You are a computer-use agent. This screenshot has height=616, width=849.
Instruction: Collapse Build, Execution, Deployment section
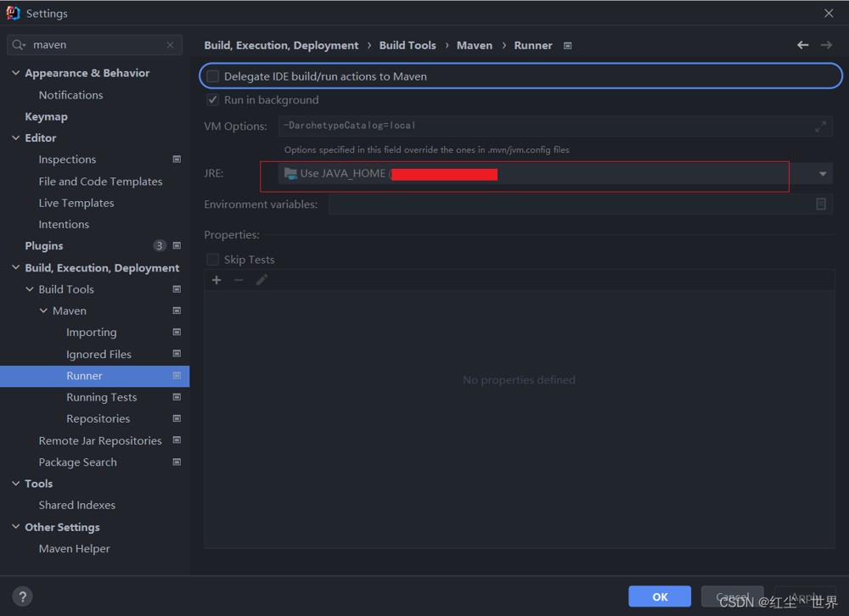pos(15,267)
